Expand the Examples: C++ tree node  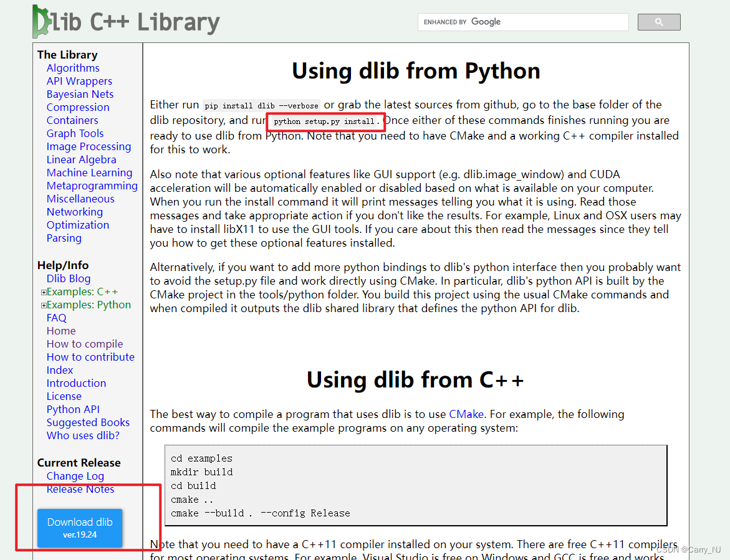[x=44, y=293]
